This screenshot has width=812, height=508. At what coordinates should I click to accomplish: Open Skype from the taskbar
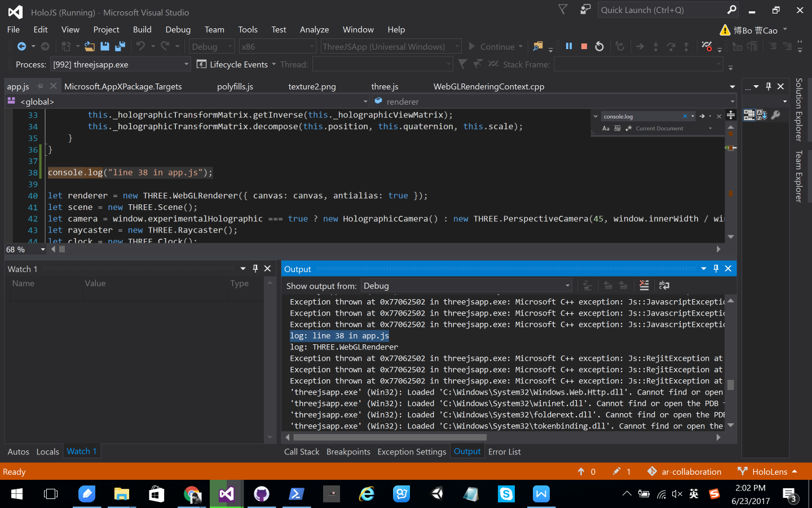pyautogui.click(x=506, y=493)
